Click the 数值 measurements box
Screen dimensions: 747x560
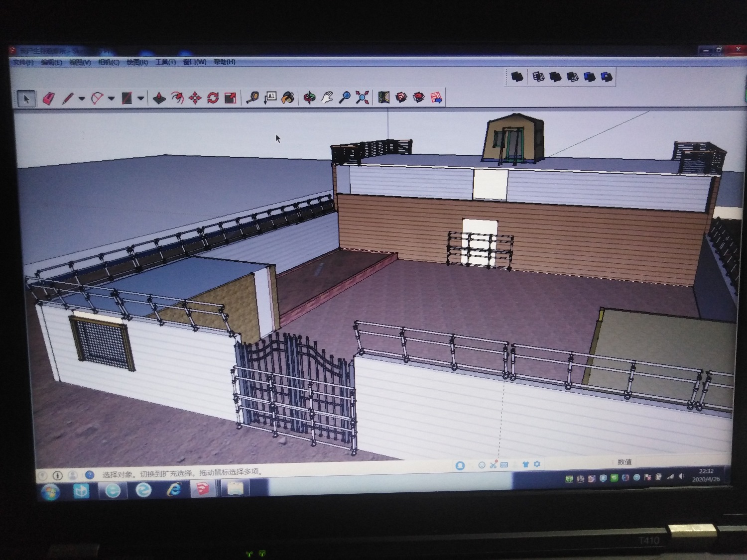pos(624,462)
